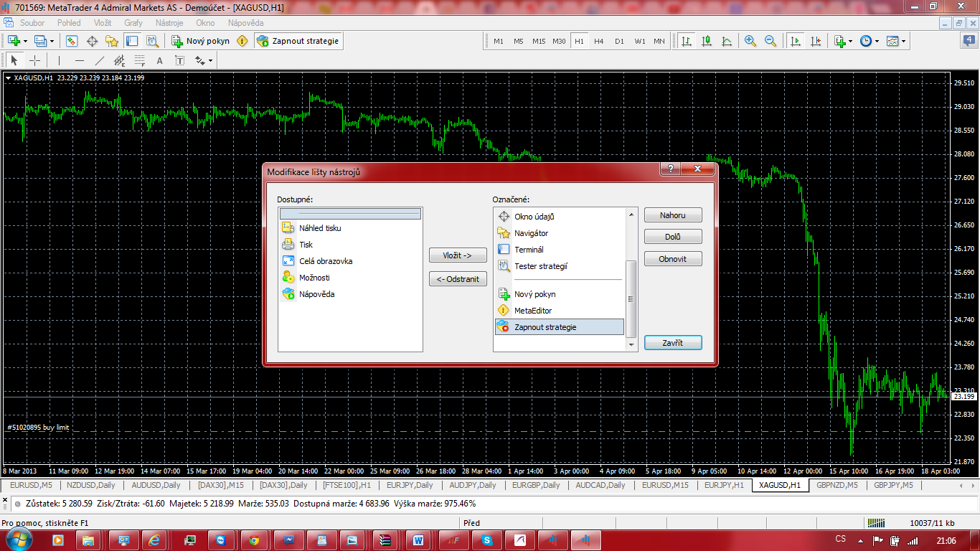Image resolution: width=980 pixels, height=551 pixels.
Task: Click the help question mark in dialog title
Action: coord(670,169)
